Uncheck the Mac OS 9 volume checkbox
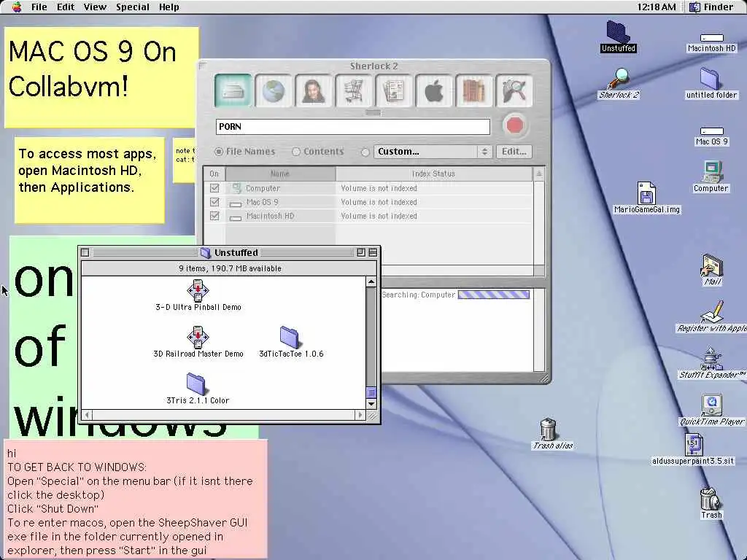747x560 pixels. (x=214, y=202)
